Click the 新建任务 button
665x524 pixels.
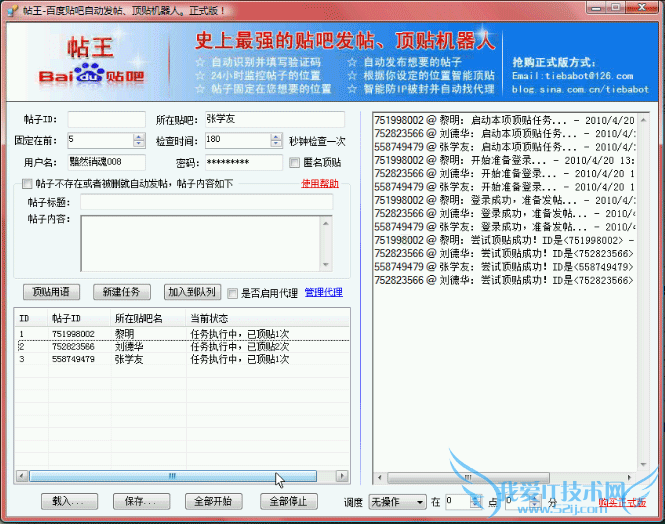122,292
